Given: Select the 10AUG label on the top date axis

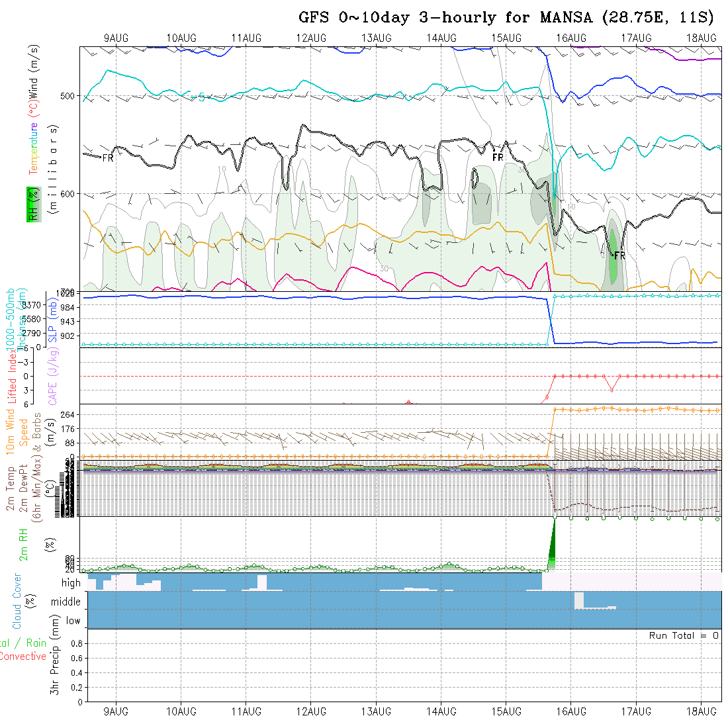Looking at the screenshot, I should [181, 38].
